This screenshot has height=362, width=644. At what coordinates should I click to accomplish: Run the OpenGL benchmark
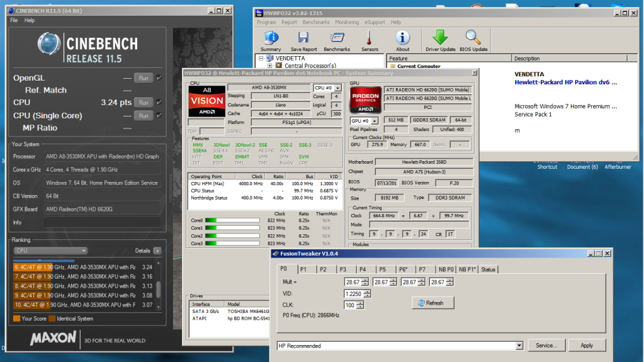tap(144, 78)
